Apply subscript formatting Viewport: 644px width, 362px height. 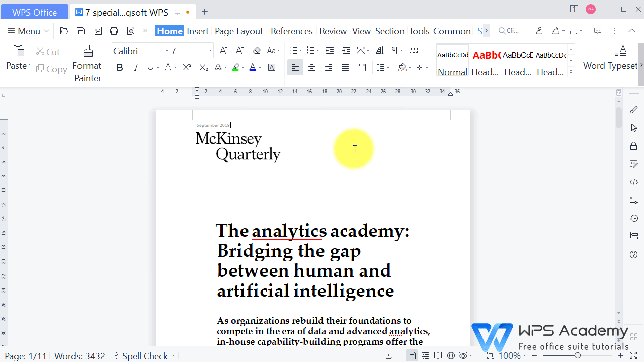203,67
